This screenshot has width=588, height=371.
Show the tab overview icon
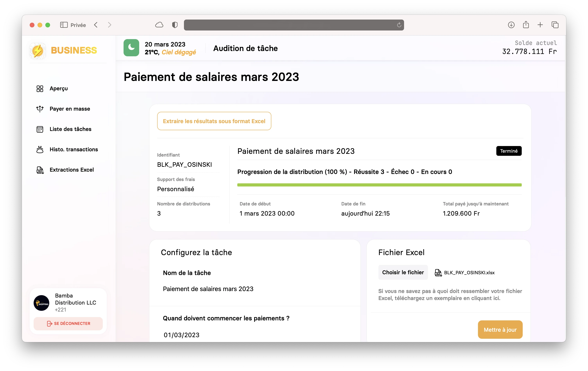point(555,25)
